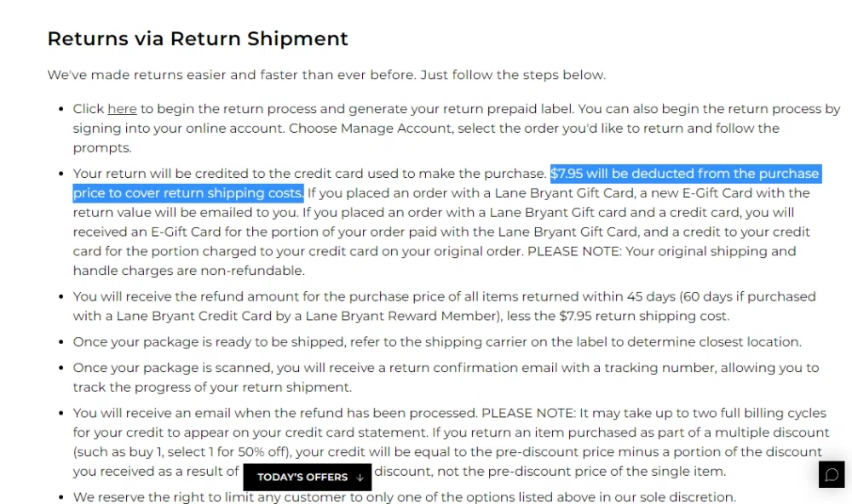
Task: Click the PLEASE NOTE shipping charges sentence
Action: (x=665, y=251)
